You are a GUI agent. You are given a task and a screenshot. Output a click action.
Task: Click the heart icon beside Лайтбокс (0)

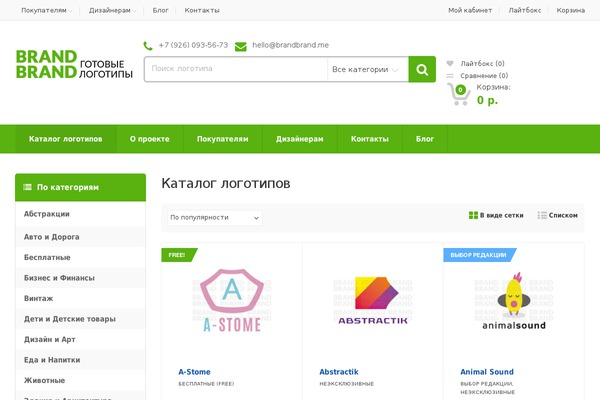(x=450, y=63)
